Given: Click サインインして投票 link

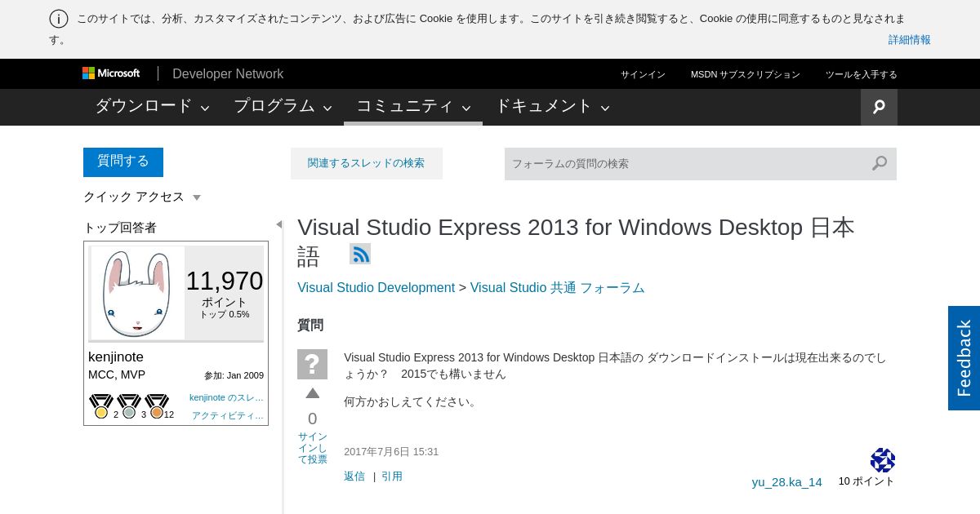Looking at the screenshot, I should click(x=312, y=448).
